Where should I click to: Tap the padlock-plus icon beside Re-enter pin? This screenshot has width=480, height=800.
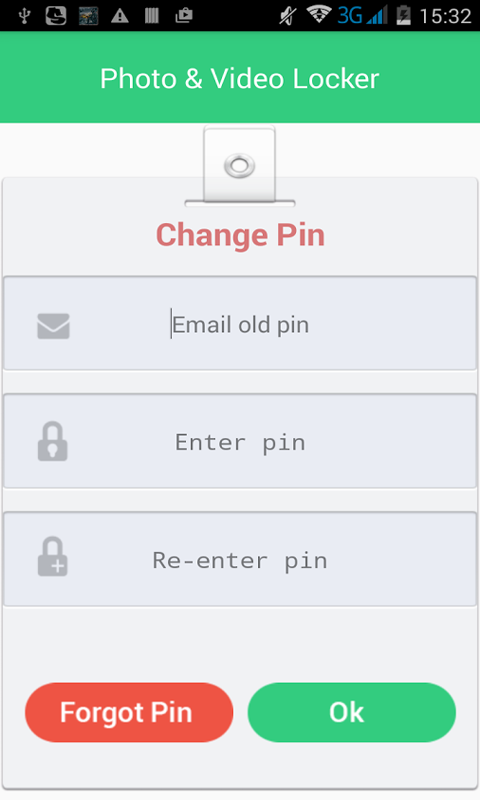53,557
